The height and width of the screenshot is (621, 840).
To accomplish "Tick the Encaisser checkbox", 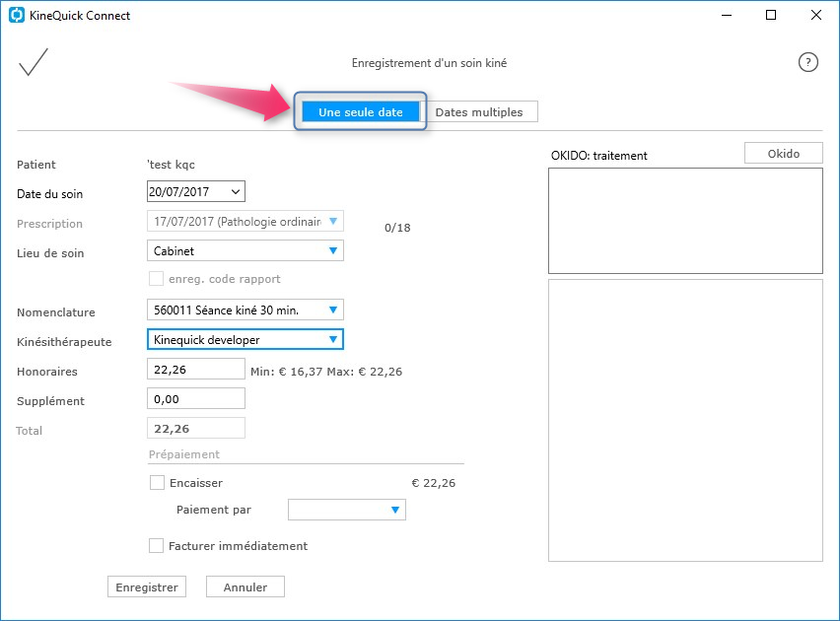I will click(157, 483).
